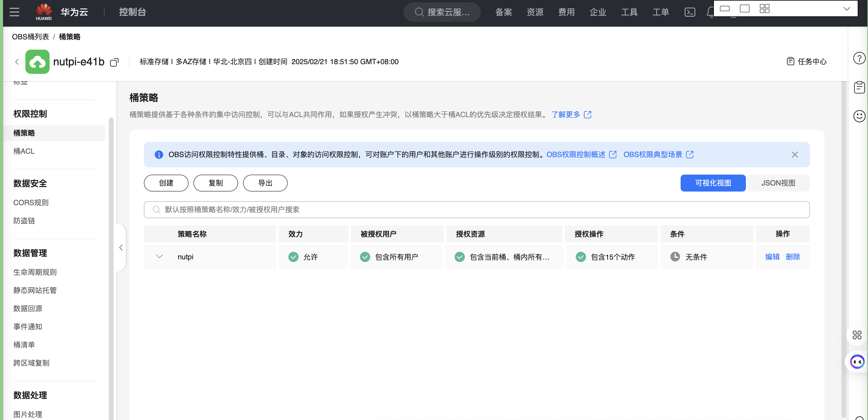Screen dimensions: 868x420
Task: Collapse the left sidebar panel
Action: (121, 247)
